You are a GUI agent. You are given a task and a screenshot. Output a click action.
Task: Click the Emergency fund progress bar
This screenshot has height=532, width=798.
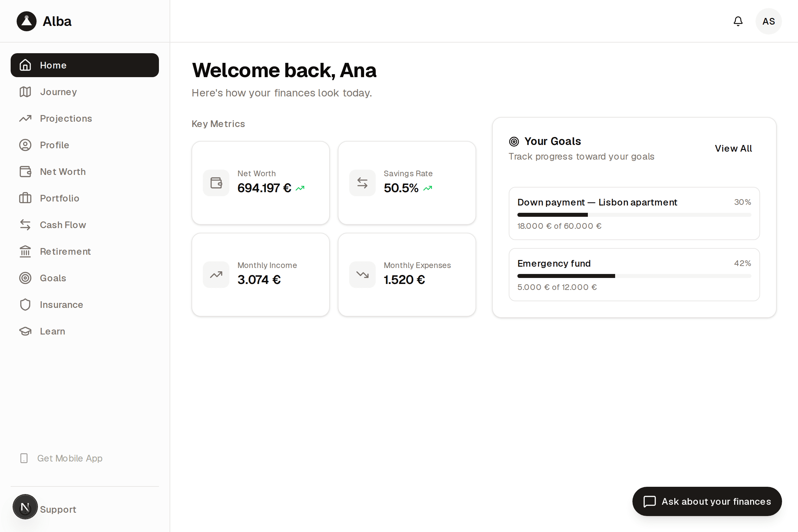pos(634,276)
